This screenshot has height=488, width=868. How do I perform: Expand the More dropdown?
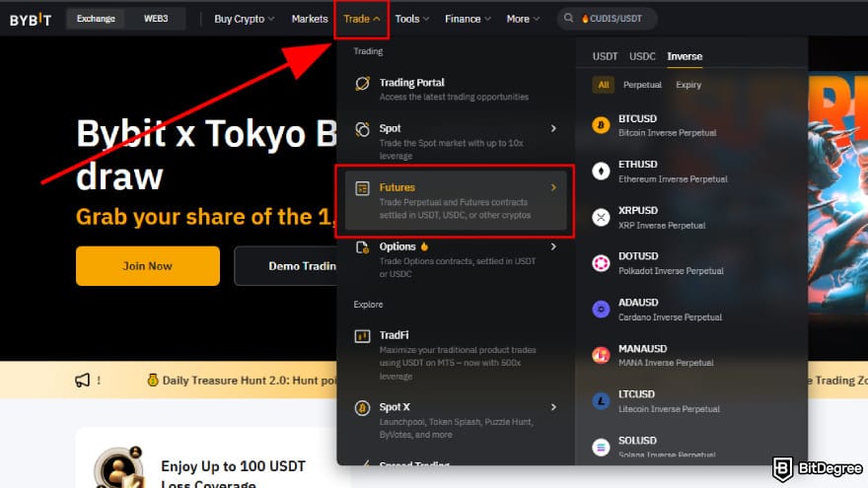(x=523, y=19)
